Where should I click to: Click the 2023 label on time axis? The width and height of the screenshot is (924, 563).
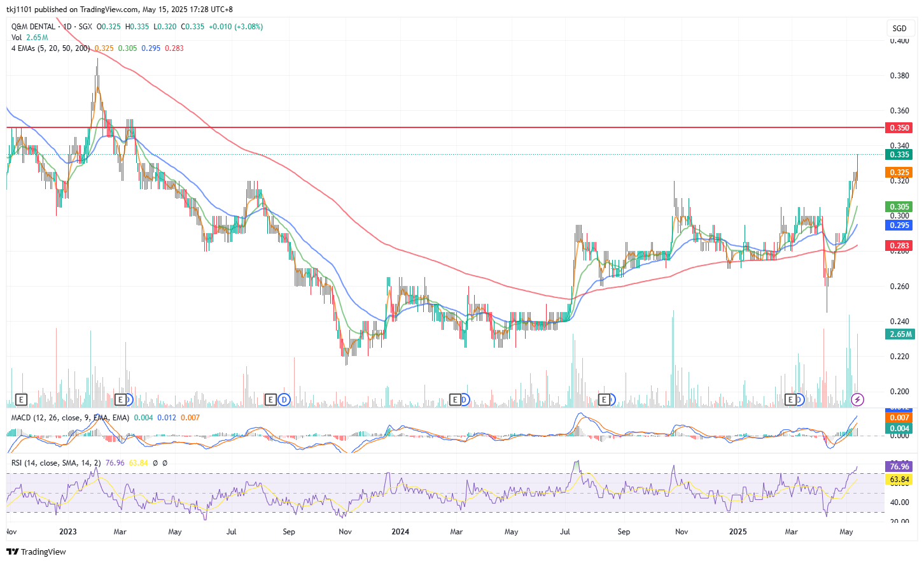coord(67,531)
